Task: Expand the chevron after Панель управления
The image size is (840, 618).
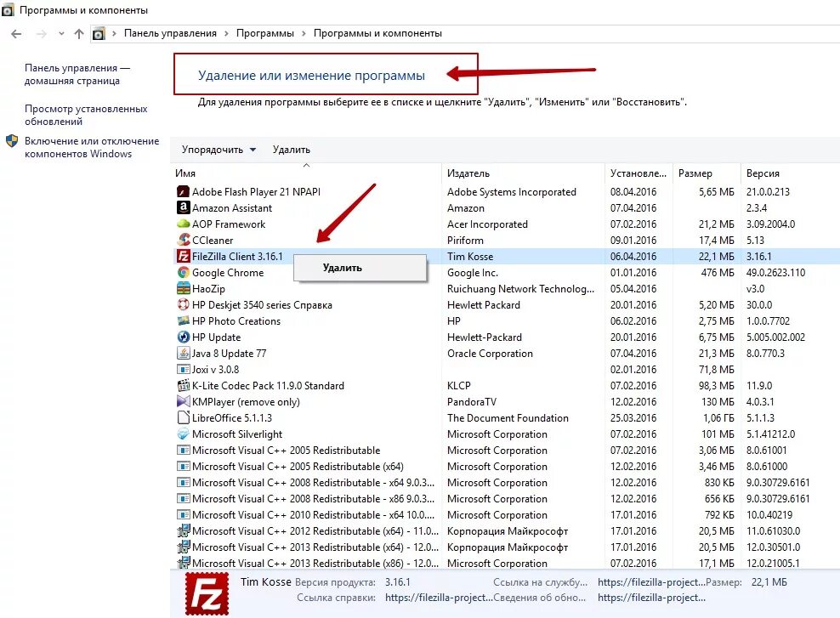Action: click(x=226, y=34)
